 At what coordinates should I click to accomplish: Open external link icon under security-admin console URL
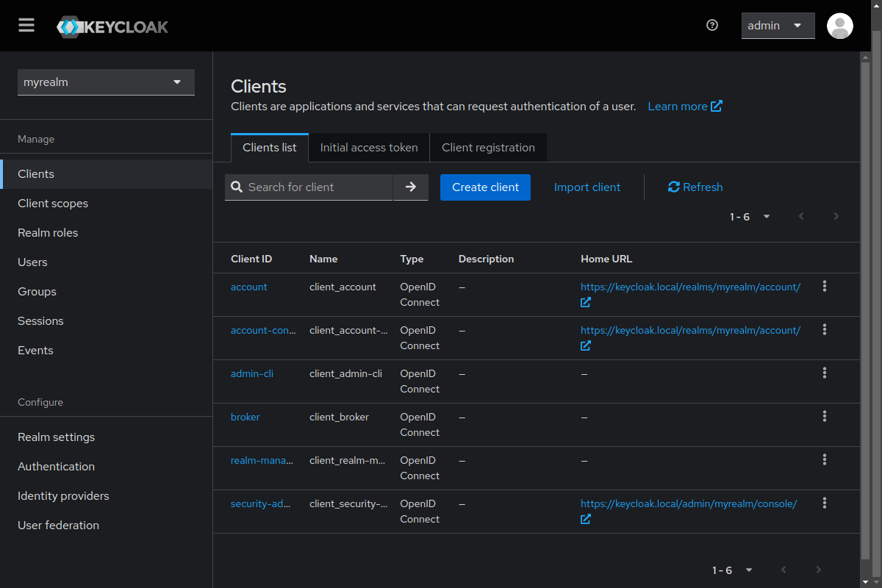tap(586, 520)
